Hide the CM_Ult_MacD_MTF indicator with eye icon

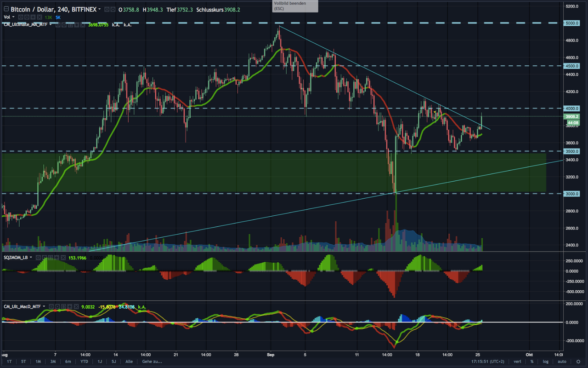pyautogui.click(x=51, y=306)
